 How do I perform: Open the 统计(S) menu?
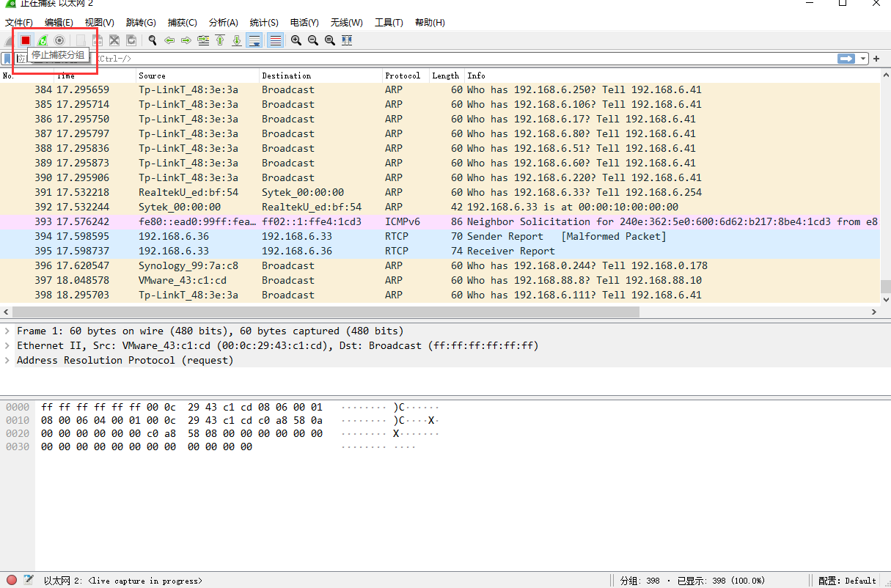pyautogui.click(x=263, y=23)
